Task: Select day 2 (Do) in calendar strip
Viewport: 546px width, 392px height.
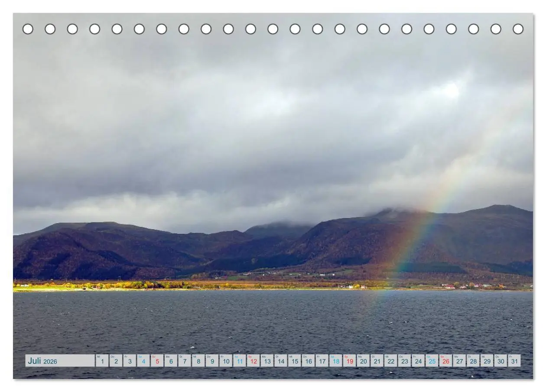Action: tap(116, 360)
